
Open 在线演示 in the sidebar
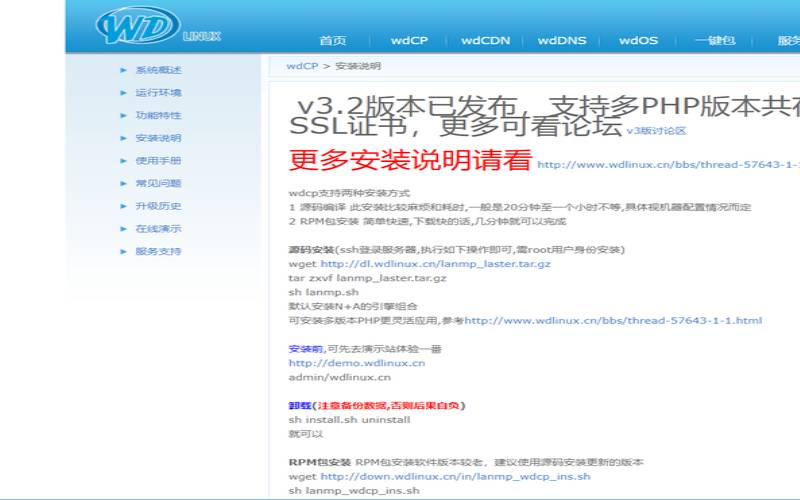pos(158,229)
